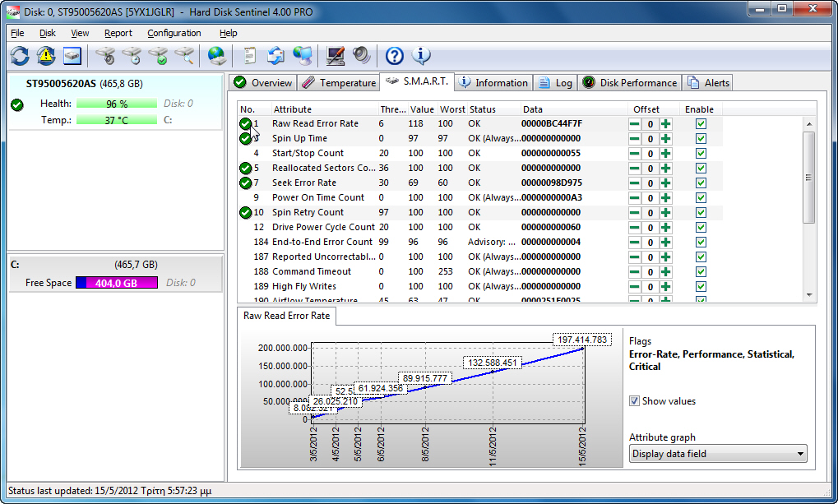838x504 pixels.
Task: Open the Attribute graph dropdown
Action: tap(718, 454)
